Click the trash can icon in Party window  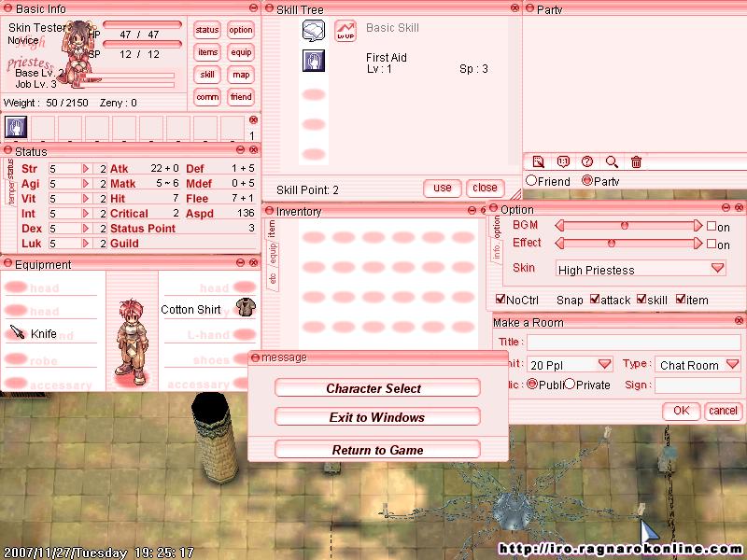click(x=636, y=161)
